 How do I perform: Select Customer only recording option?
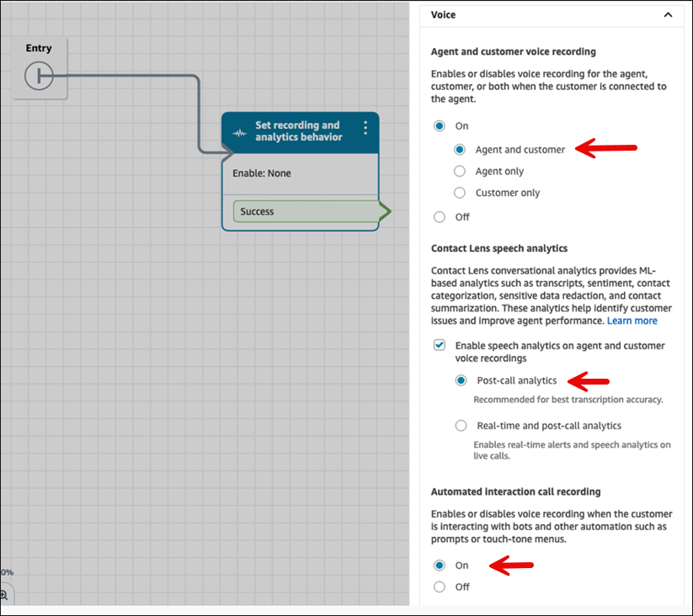460,193
